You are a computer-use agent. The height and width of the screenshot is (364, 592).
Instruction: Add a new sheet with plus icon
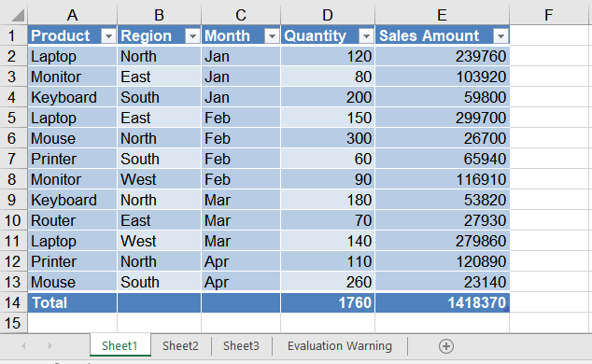click(446, 346)
